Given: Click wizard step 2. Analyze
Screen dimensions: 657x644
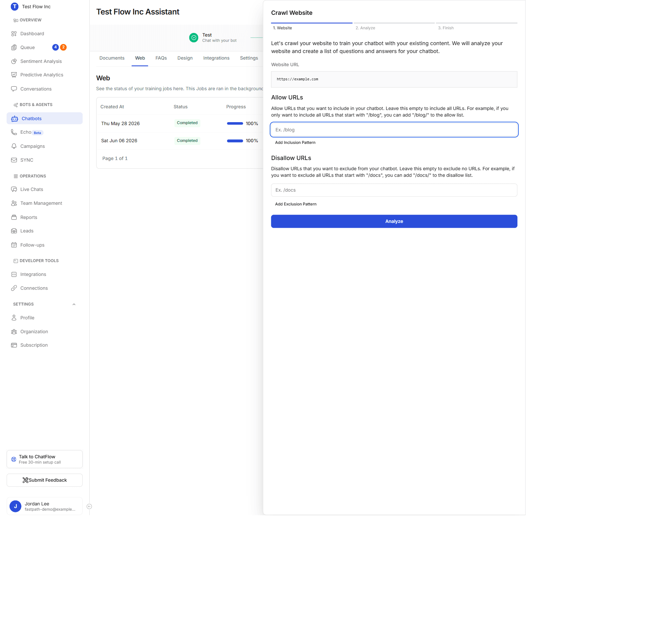Looking at the screenshot, I should [x=394, y=26].
